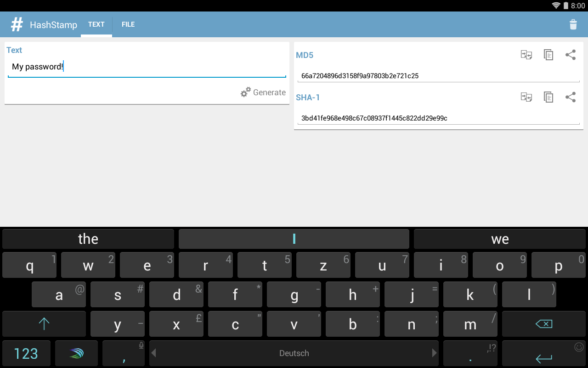This screenshot has height=368, width=588.
Task: Tap the a key
Action: [x=59, y=294]
